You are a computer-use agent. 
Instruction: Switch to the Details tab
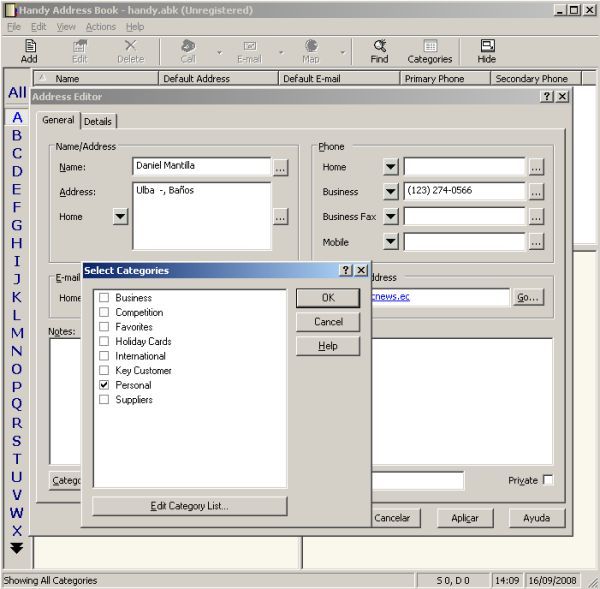click(x=98, y=121)
